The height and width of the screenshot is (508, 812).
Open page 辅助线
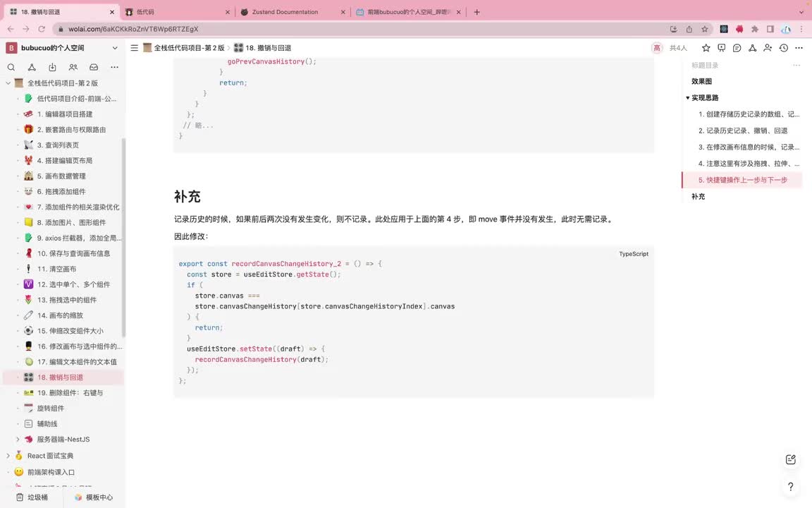point(47,423)
